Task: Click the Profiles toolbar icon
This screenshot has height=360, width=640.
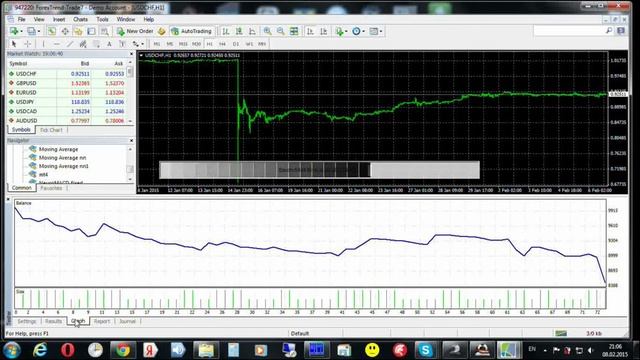Action: point(31,31)
